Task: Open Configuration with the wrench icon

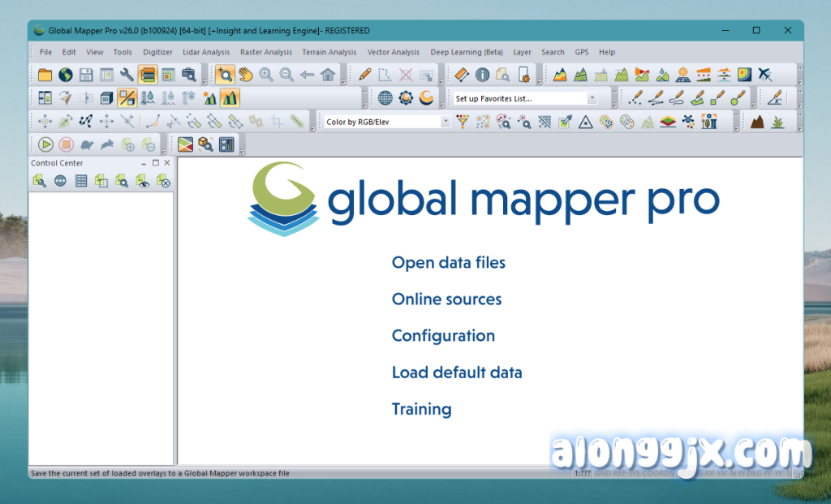Action: click(127, 75)
